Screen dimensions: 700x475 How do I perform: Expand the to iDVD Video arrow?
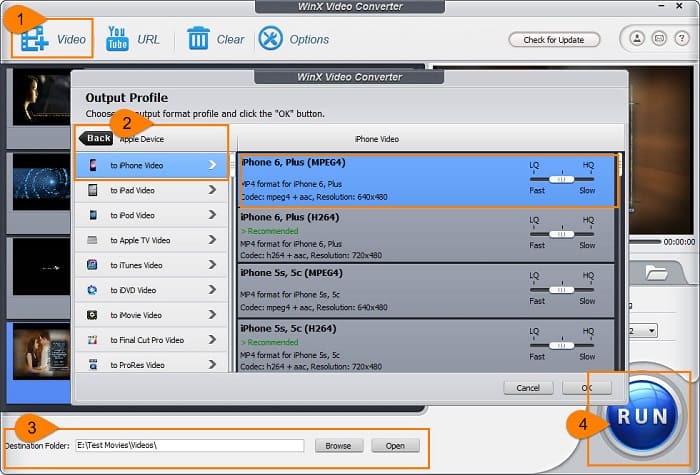pos(212,290)
